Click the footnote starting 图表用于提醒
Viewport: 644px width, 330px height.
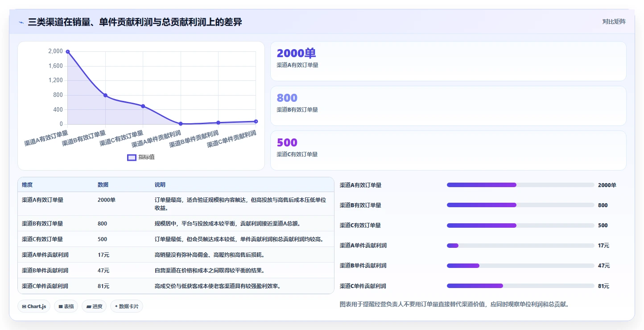pyautogui.click(x=454, y=305)
